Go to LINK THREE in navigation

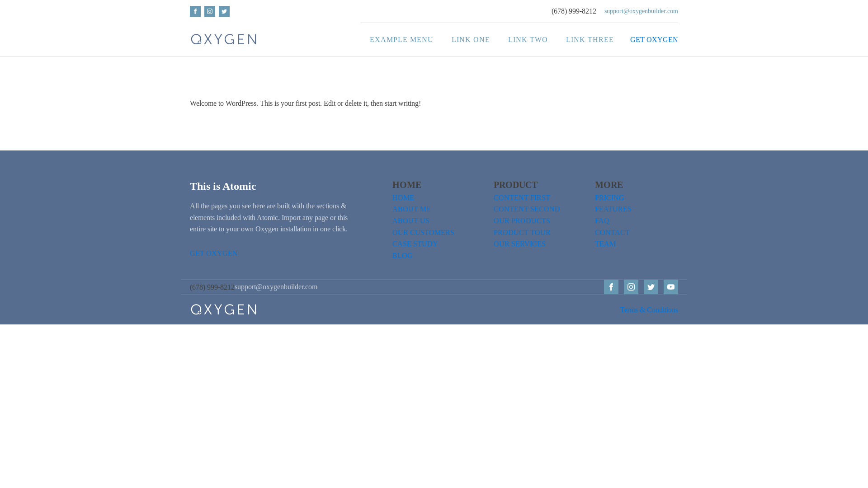pos(590,40)
